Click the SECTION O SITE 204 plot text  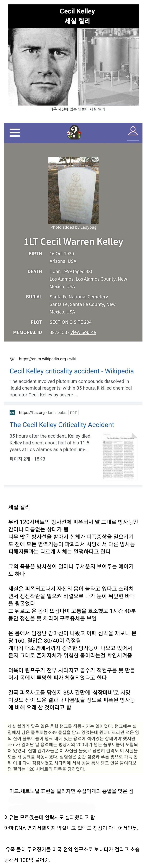[70, 322]
